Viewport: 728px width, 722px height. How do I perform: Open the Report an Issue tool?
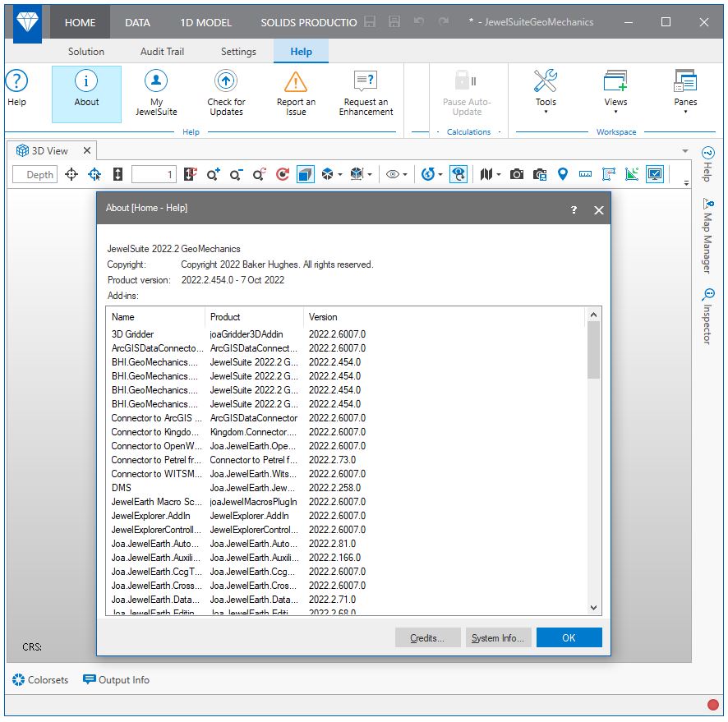point(296,83)
